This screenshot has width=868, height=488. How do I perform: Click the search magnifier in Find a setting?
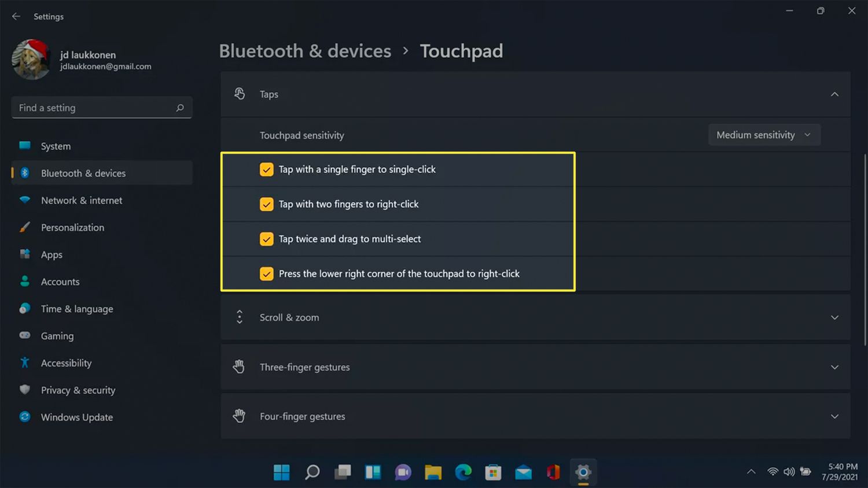coord(180,108)
